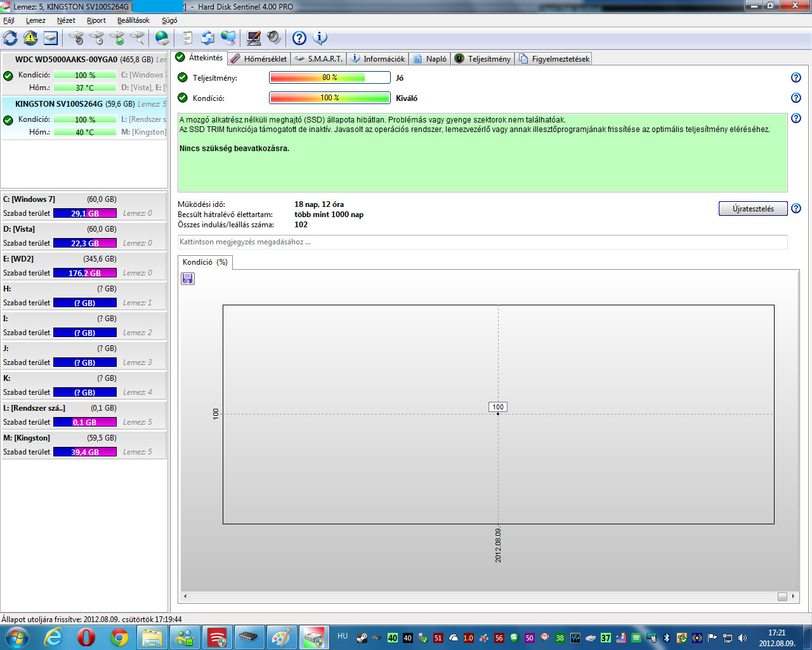This screenshot has width=812, height=650.
Task: Select the K: drive entry
Action: 84,385
